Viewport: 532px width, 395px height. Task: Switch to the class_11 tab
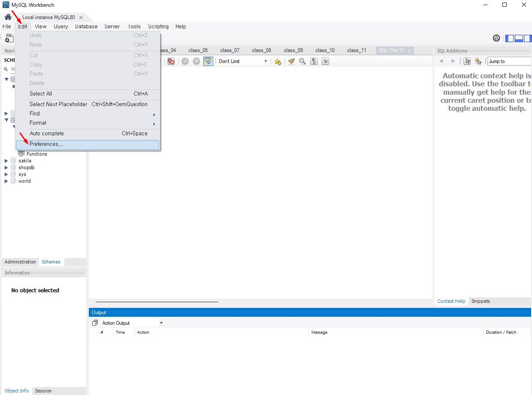[357, 50]
